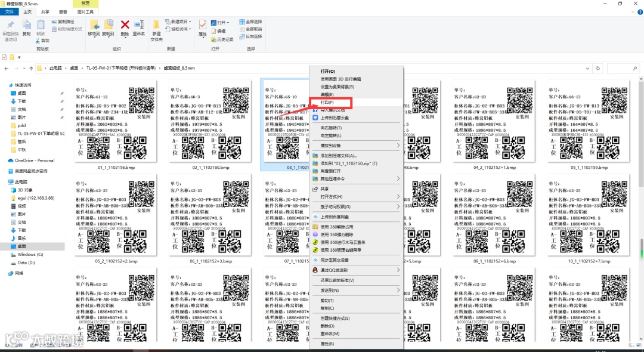The height and width of the screenshot is (352, 644).
Task: Select Data (D:) drive
Action: click(x=26, y=263)
